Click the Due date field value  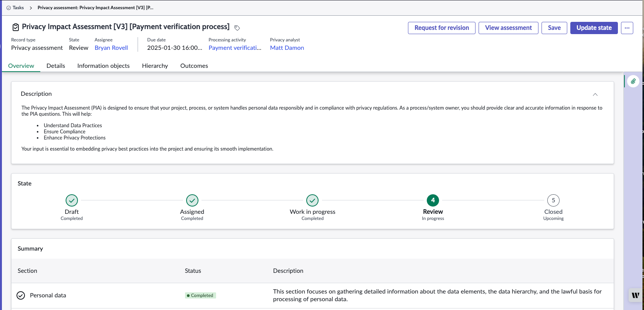pyautogui.click(x=175, y=48)
